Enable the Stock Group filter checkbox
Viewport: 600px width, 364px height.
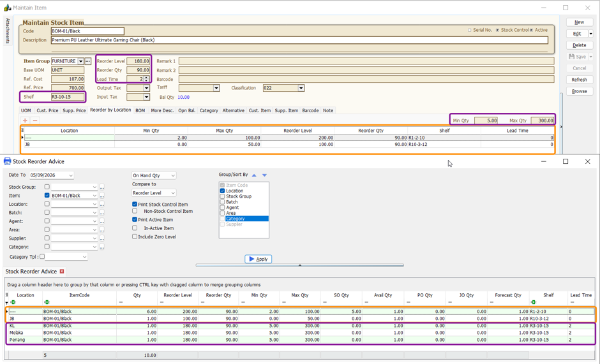(47, 187)
